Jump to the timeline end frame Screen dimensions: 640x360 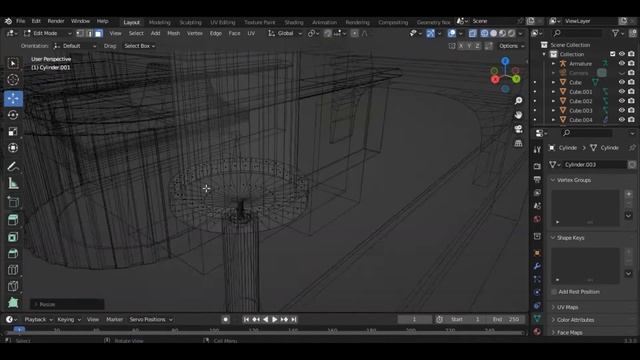pyautogui.click(x=294, y=320)
